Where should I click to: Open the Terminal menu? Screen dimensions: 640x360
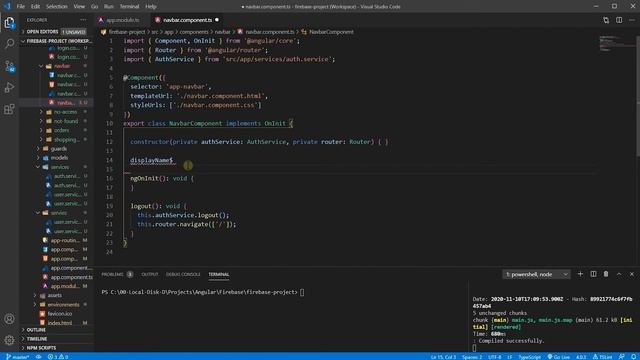(x=129, y=7)
